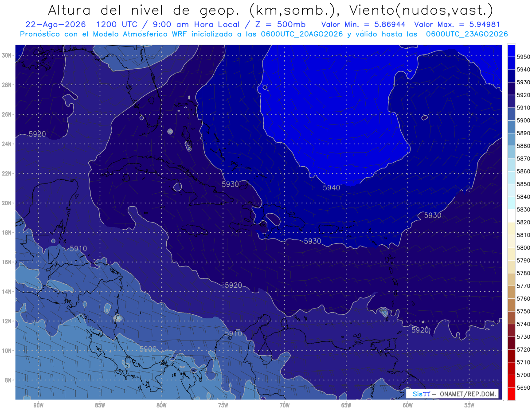Click the bright blue swatch above 5950 in colorbar
This screenshot has height=411, width=532.
511,51
